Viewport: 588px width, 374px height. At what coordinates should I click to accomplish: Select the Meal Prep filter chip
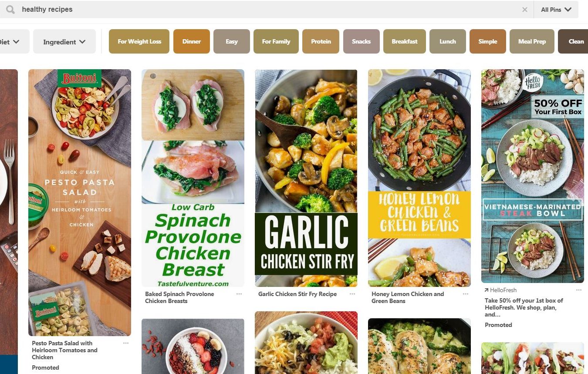click(532, 41)
